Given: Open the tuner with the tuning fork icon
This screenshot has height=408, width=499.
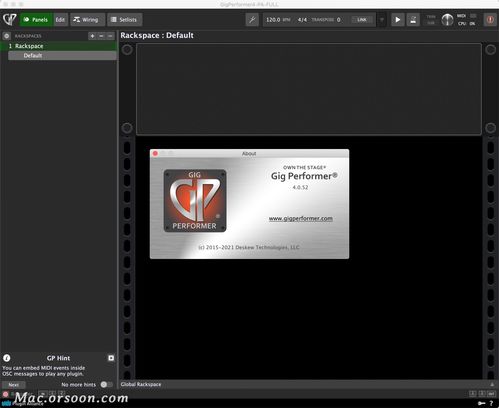Looking at the screenshot, I should 252,20.
